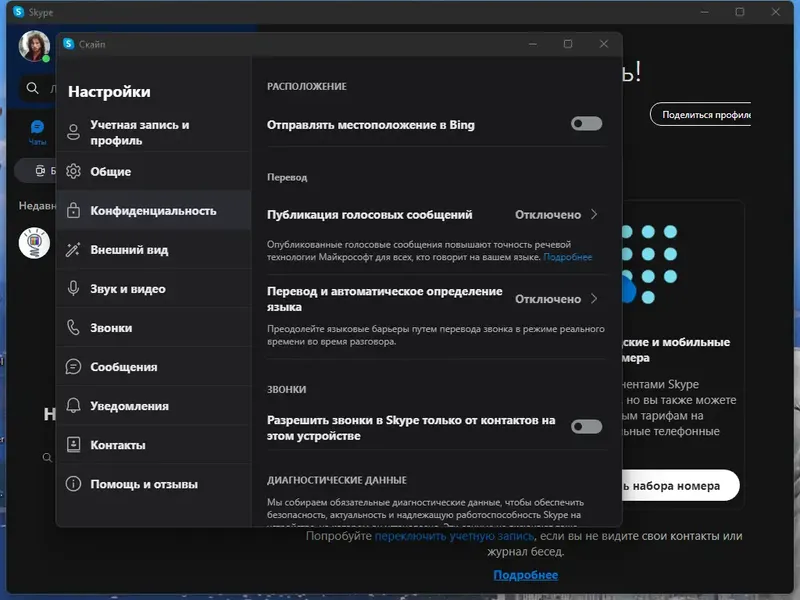The height and width of the screenshot is (600, 800).
Task: Open the Чаты tab in sidebar
Action: tap(36, 133)
